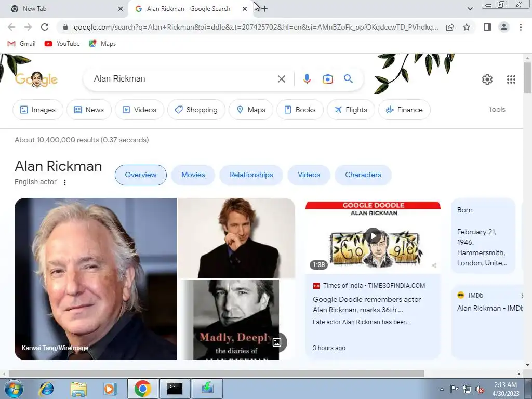Open Maps bookmark in the bookmarks bar
This screenshot has width=532, height=399.
[102, 44]
